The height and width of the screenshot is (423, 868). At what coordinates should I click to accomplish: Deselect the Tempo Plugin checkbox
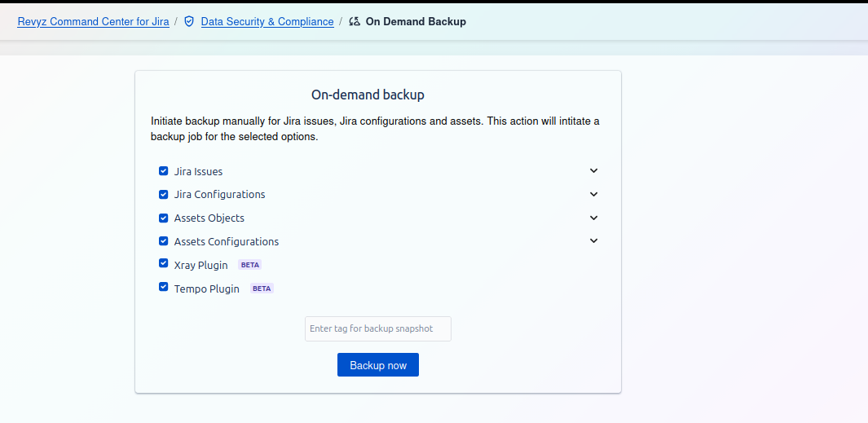point(163,288)
